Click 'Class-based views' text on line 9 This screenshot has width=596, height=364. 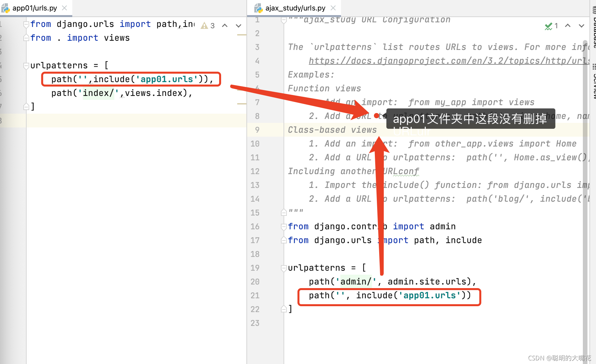point(332,130)
